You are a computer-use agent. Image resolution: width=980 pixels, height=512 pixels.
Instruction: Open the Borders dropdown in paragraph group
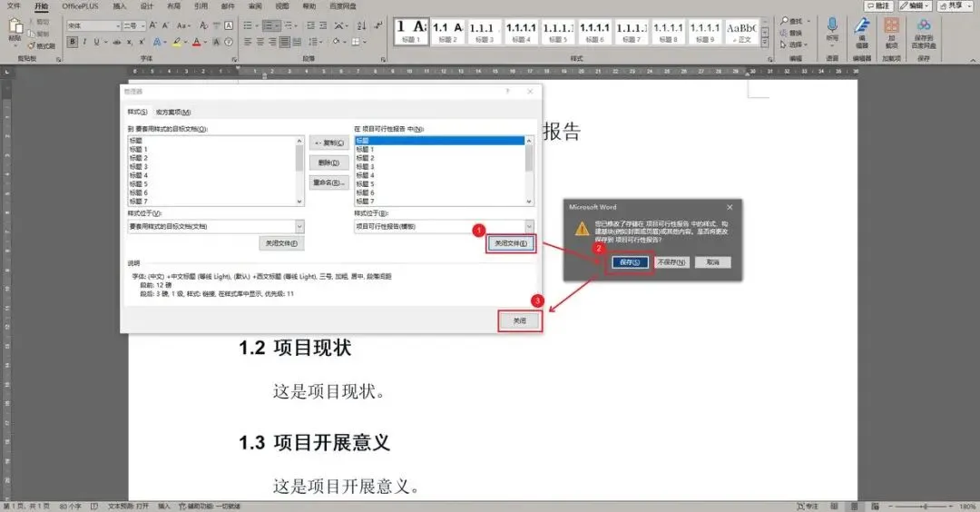click(358, 42)
